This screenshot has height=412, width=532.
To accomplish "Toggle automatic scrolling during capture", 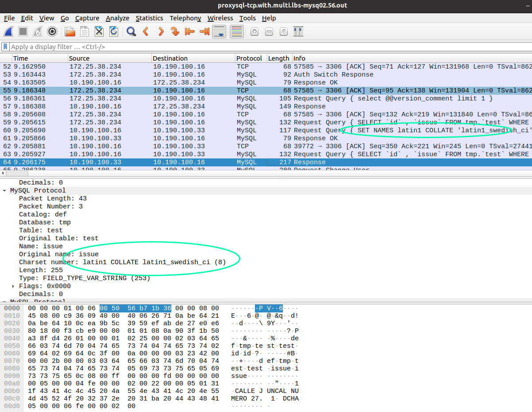I will pos(219,31).
